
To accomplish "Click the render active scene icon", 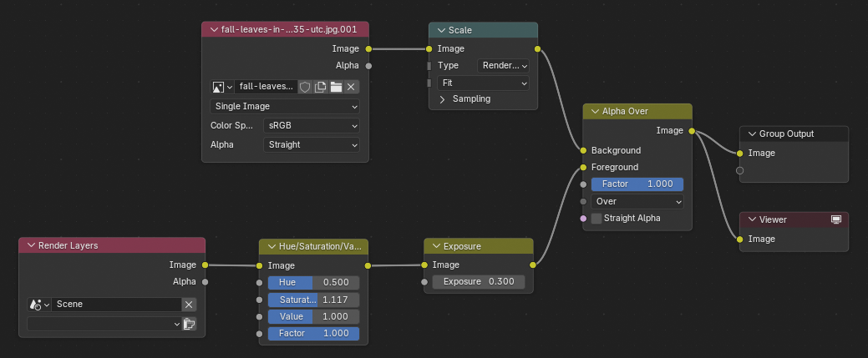I will 189,324.
